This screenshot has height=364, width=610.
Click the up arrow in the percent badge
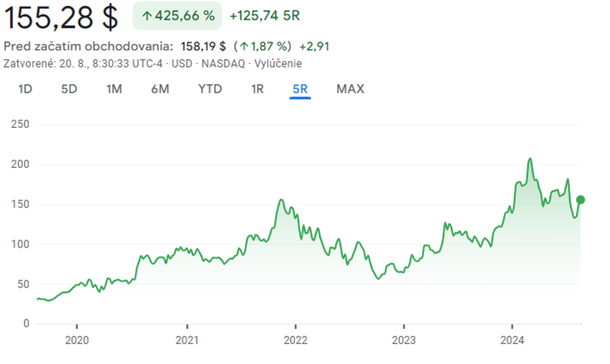coord(146,16)
